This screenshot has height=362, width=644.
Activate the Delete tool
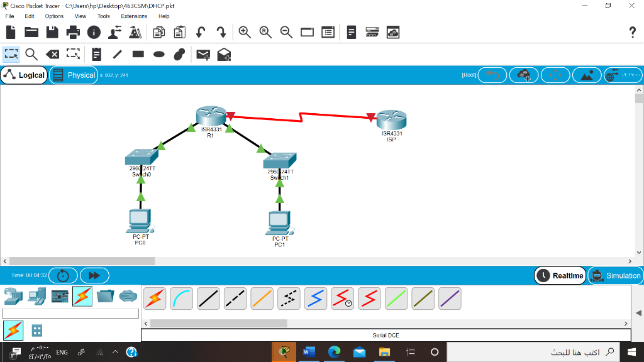53,54
